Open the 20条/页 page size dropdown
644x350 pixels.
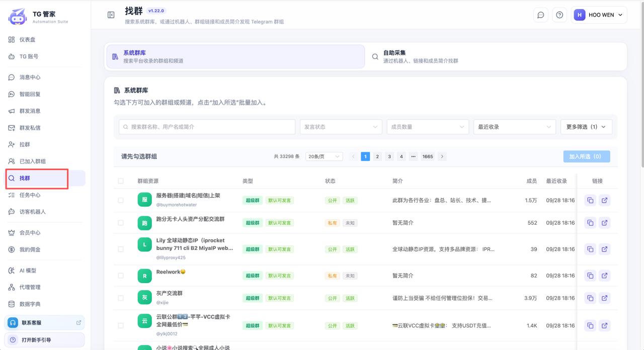click(x=324, y=156)
